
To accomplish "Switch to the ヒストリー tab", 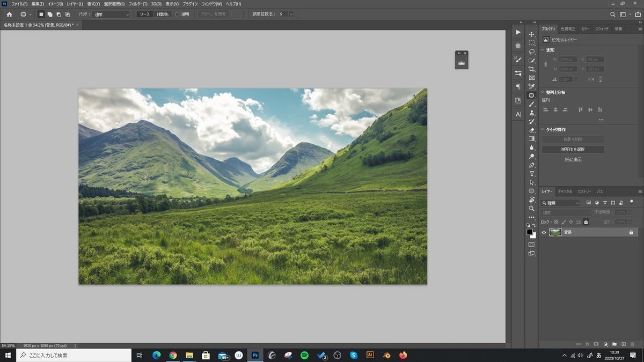I will [x=584, y=191].
